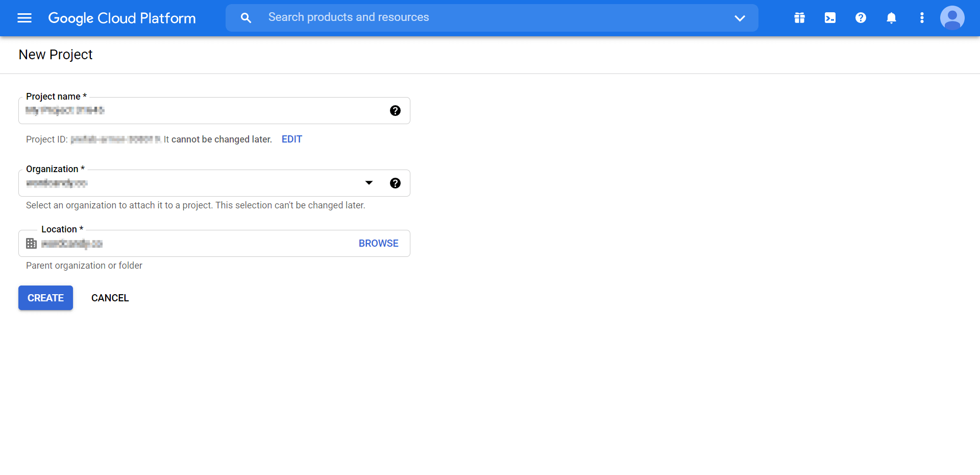
Task: Open your account avatar menu
Action: [x=952, y=18]
